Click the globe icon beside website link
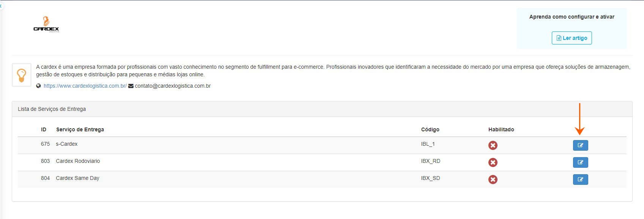The height and width of the screenshot is (219, 644). pyautogui.click(x=38, y=86)
